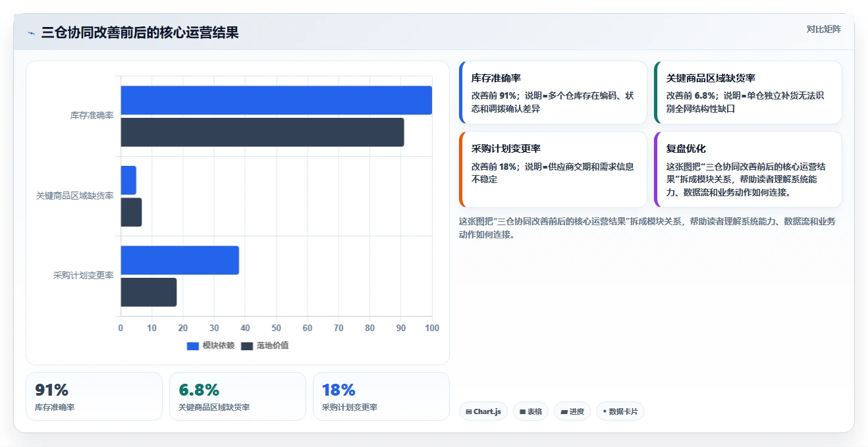The image size is (868, 447).
Task: Click the 91% stat card
Action: (x=94, y=396)
